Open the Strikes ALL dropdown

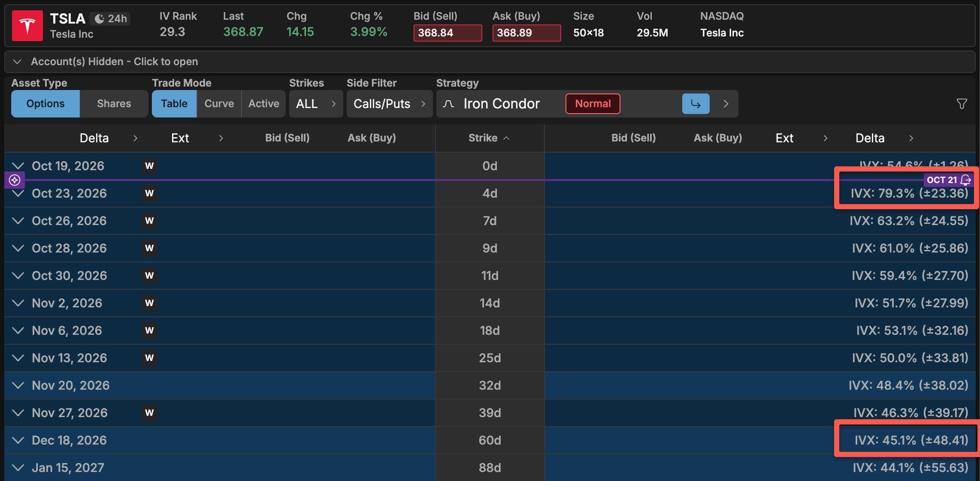(x=316, y=104)
